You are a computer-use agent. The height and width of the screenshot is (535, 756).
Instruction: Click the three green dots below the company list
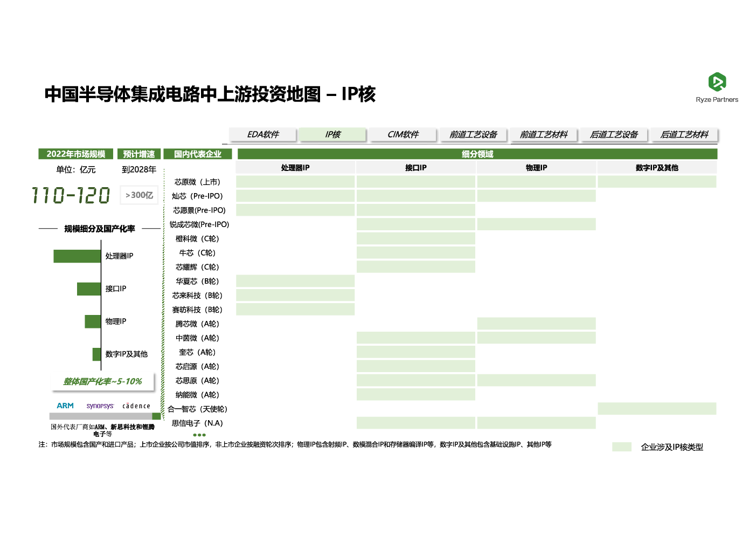pyautogui.click(x=199, y=435)
